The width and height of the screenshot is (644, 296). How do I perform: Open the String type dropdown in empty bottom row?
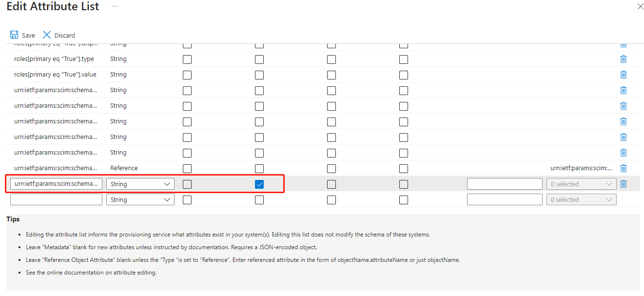tap(140, 199)
